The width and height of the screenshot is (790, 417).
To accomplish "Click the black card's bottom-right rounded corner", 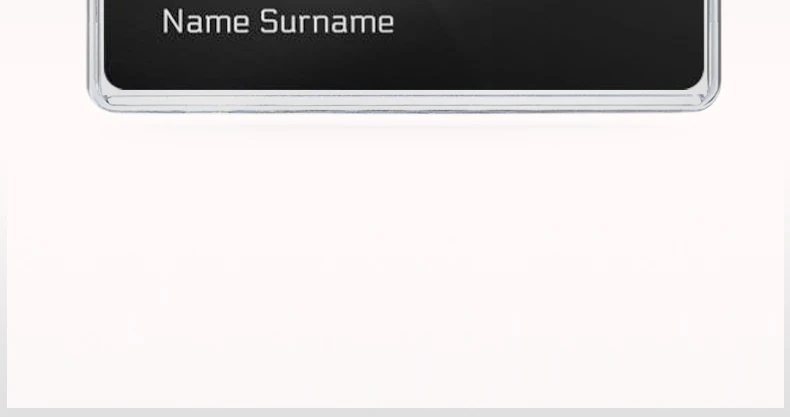I will coord(696,83).
